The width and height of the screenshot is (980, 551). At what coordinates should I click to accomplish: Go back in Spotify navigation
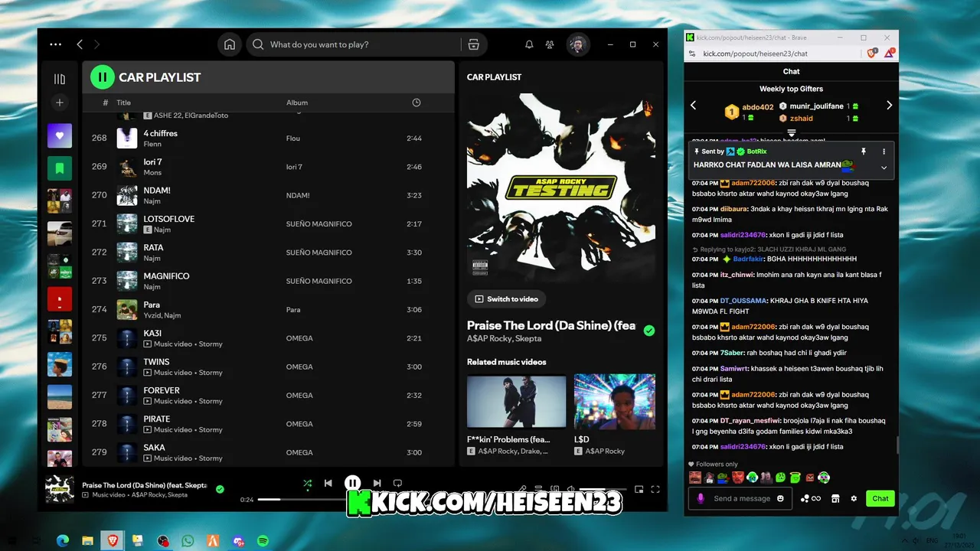[x=80, y=44]
